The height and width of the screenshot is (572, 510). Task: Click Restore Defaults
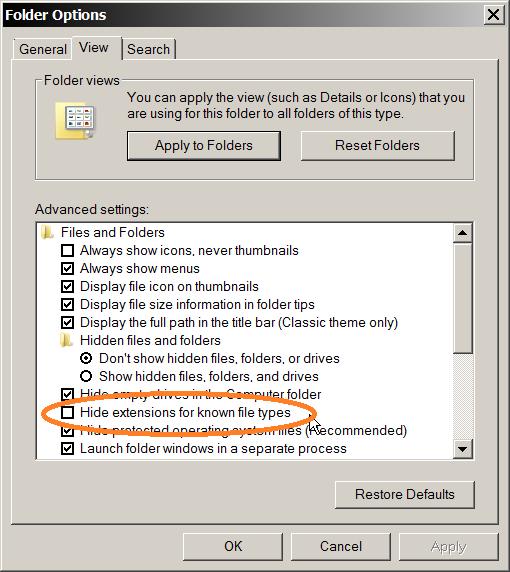coord(405,494)
